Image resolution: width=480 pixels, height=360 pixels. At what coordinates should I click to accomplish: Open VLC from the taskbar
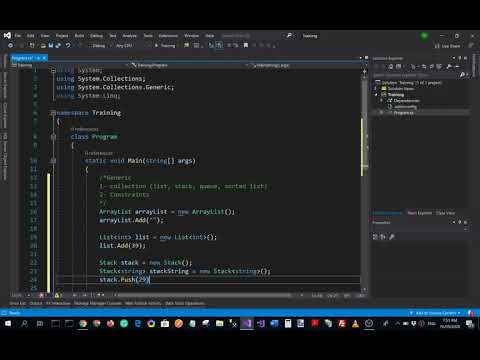click(356, 323)
